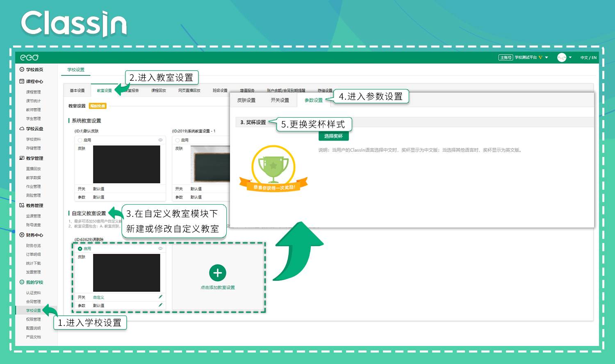Select 启用 radio for custom classroom 63629
Viewport: 615px width, 364px height.
(x=80, y=249)
